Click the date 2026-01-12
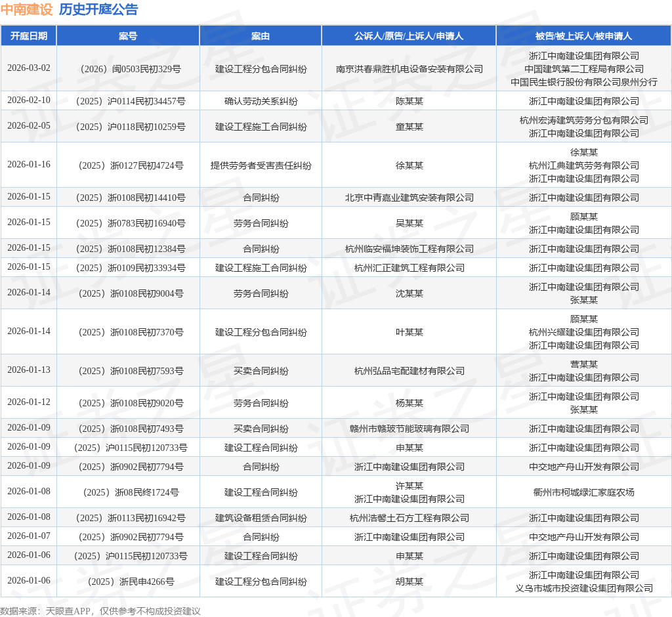Image resolution: width=672 pixels, height=617 pixels. pos(29,402)
